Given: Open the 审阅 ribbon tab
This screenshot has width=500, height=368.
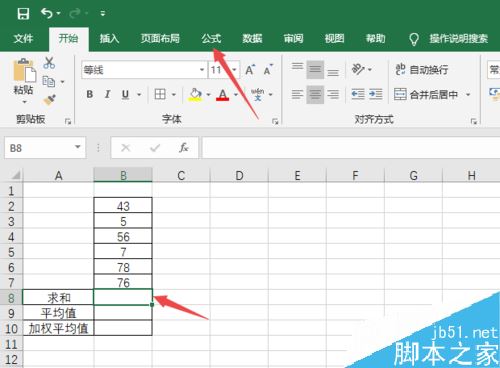Looking at the screenshot, I should (x=293, y=39).
